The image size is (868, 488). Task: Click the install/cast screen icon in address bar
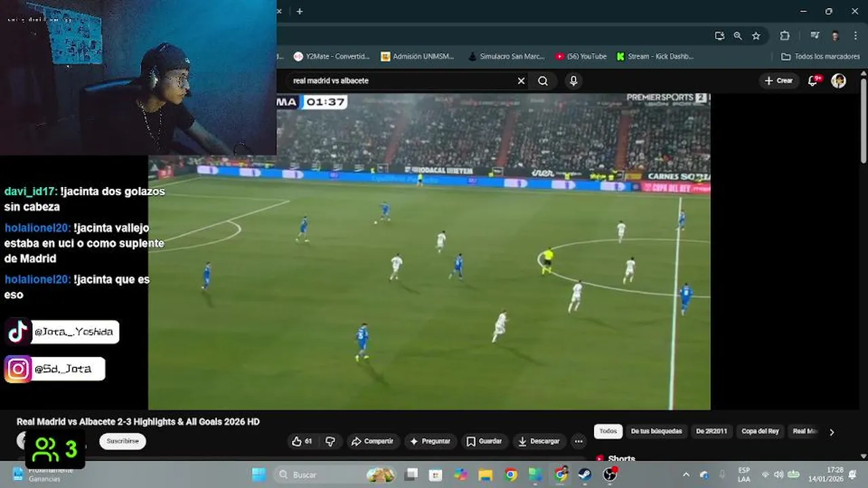tap(719, 36)
